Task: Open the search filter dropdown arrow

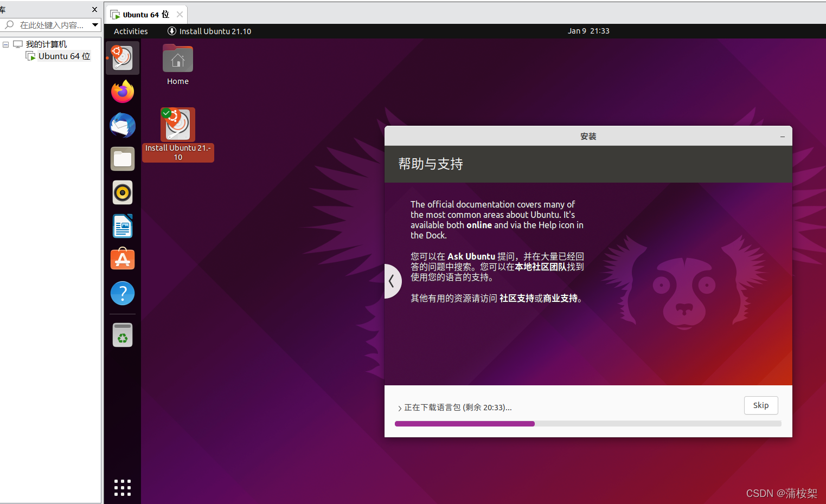Action: (95, 25)
